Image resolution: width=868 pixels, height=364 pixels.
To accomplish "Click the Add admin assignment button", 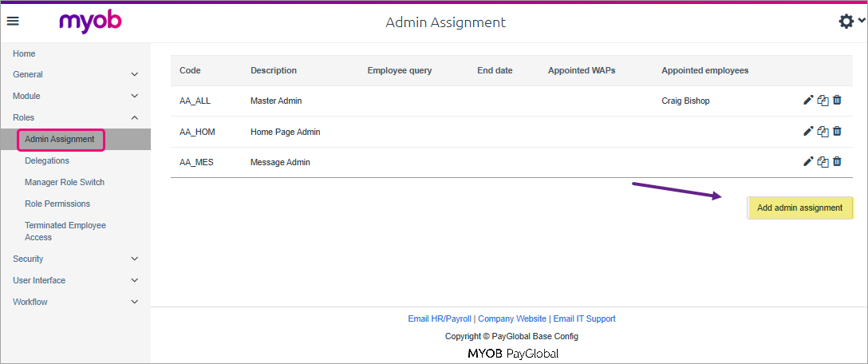I will pyautogui.click(x=799, y=208).
